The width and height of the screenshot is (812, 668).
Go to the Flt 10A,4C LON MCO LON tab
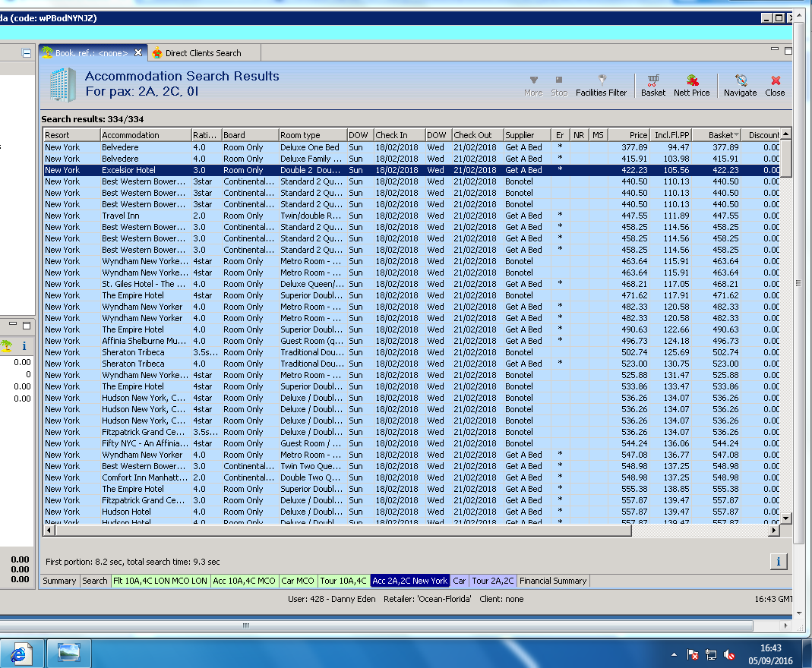[160, 581]
